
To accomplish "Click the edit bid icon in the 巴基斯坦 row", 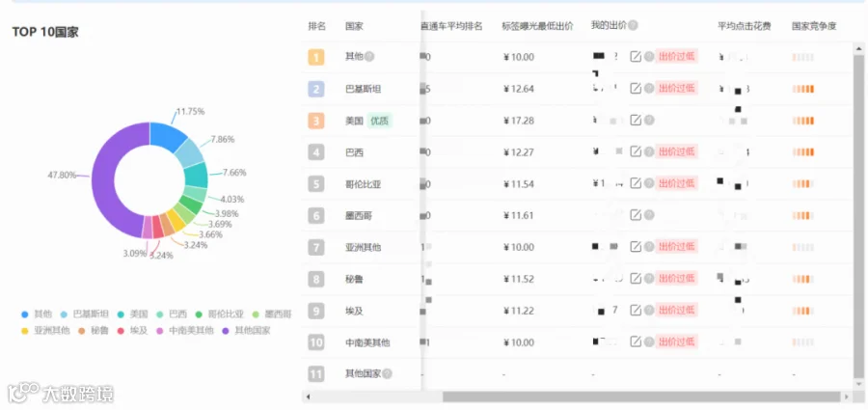I will [x=637, y=88].
